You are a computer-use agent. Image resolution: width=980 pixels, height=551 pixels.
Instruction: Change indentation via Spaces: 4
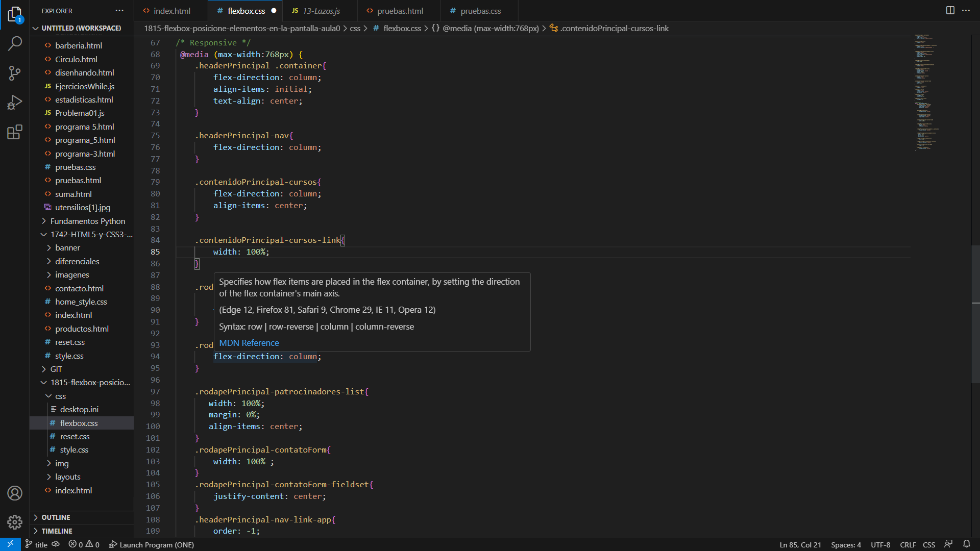(x=846, y=544)
